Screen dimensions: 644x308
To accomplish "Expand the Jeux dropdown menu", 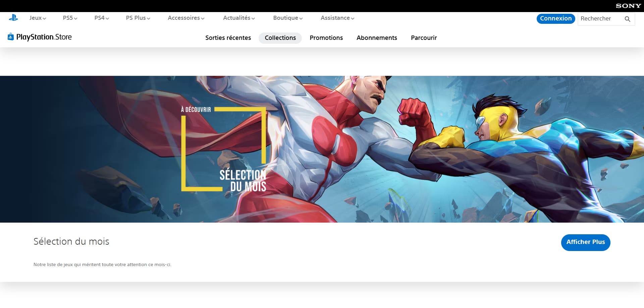I will click(x=38, y=18).
